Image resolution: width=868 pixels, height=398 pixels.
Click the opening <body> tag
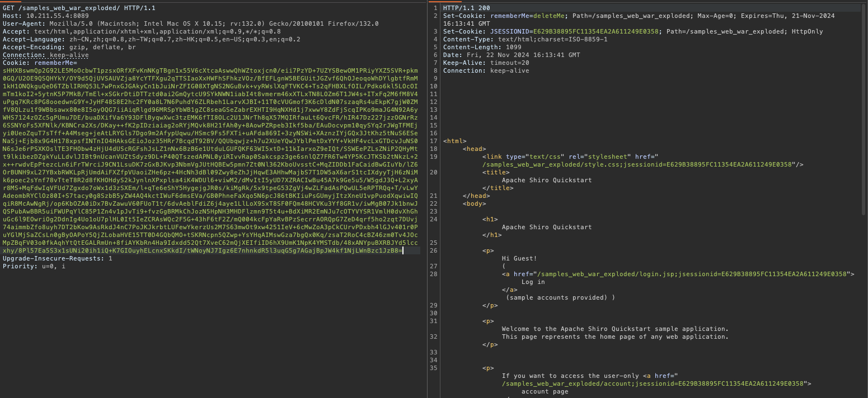[x=474, y=203]
